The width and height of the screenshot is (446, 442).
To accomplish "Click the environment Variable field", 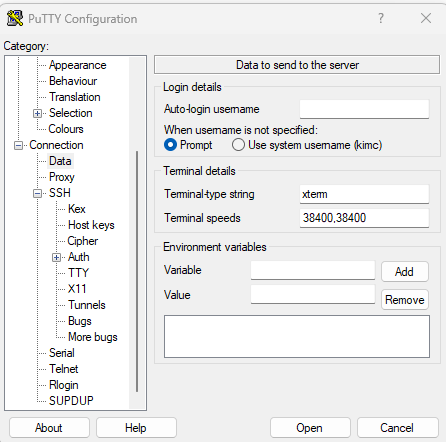I will 313,270.
